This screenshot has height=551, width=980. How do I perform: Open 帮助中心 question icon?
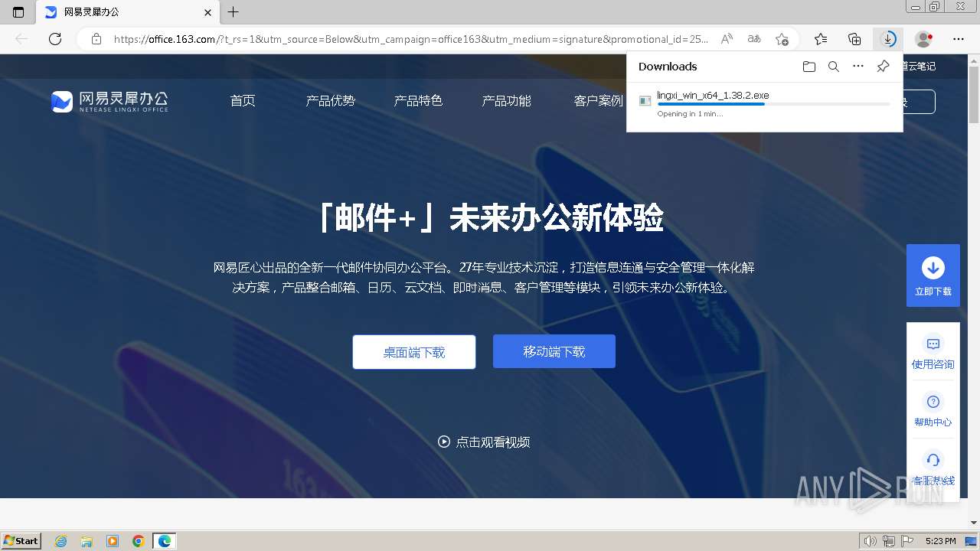coord(933,402)
